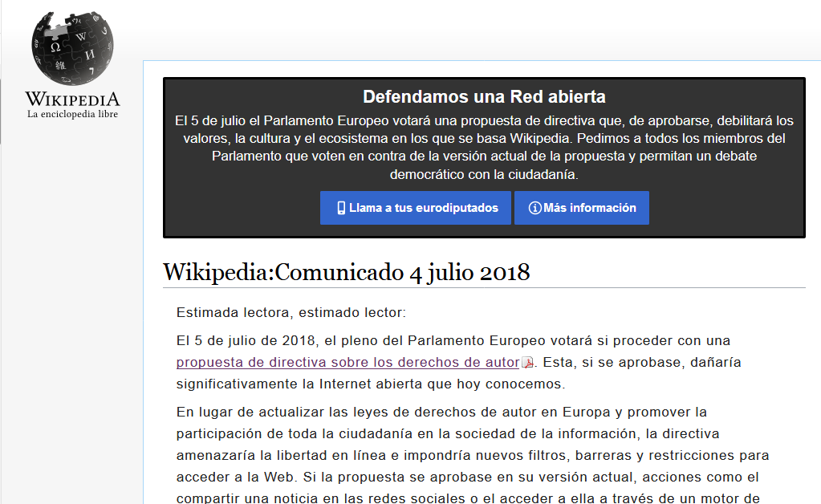
Task: Click the article text "El 5 de julio de 2018"
Action: (242, 340)
